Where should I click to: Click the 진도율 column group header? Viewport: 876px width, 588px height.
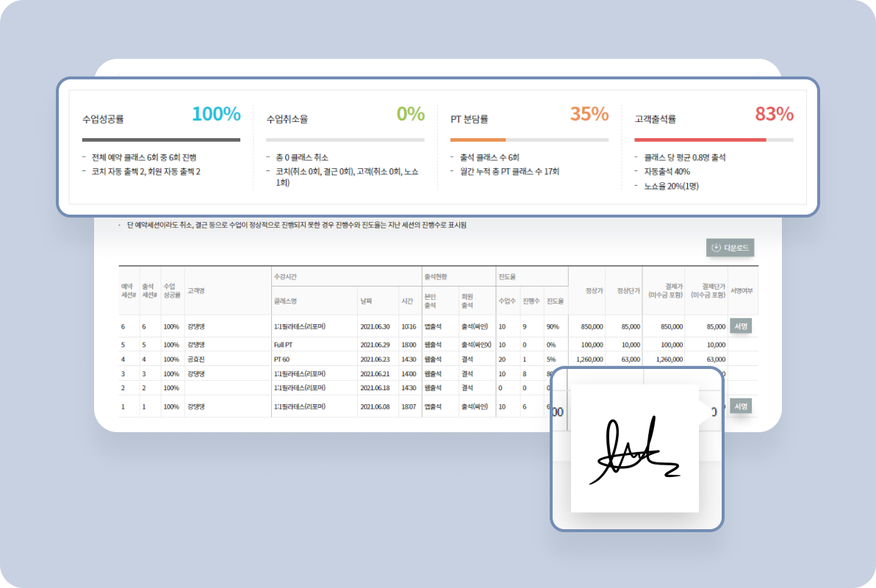tap(507, 276)
